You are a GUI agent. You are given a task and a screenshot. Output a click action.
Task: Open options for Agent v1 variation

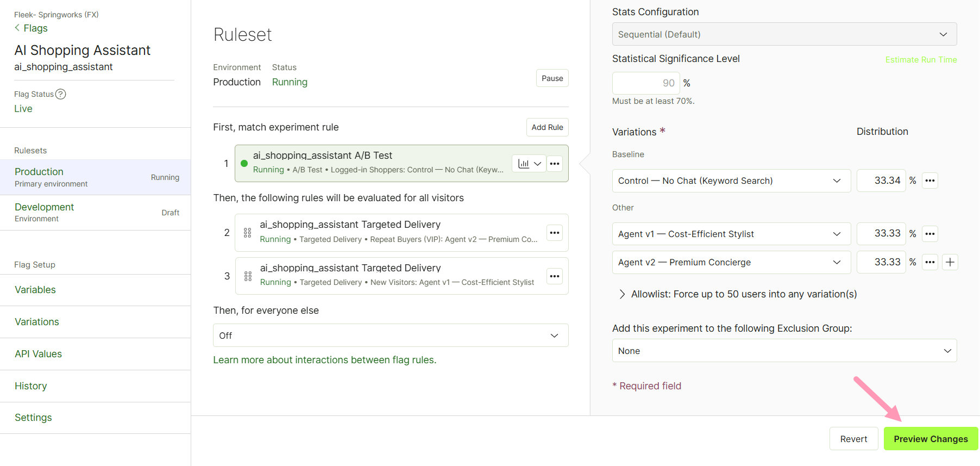[x=931, y=234]
